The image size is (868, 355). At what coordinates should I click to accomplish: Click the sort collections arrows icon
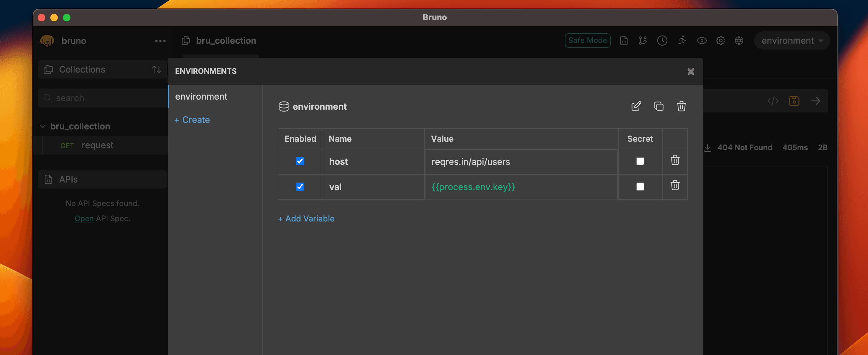[156, 70]
